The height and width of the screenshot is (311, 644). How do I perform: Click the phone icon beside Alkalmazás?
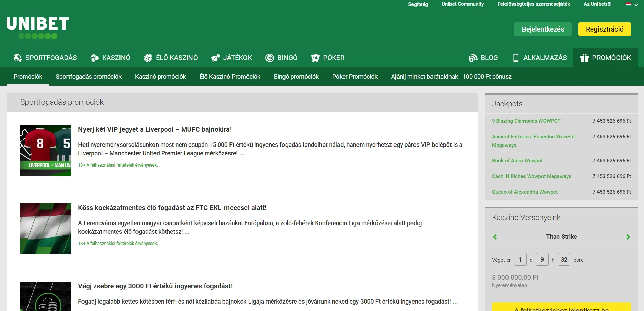click(516, 58)
